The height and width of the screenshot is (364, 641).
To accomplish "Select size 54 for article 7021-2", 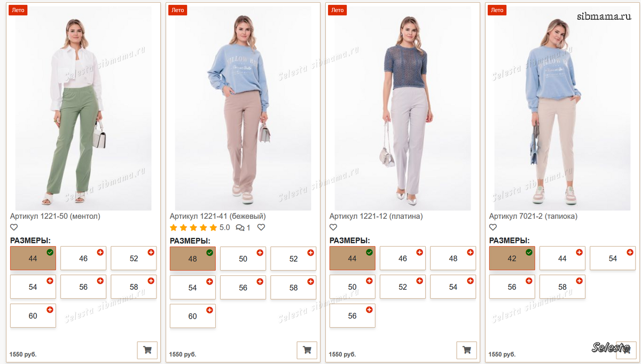I will pyautogui.click(x=612, y=258).
